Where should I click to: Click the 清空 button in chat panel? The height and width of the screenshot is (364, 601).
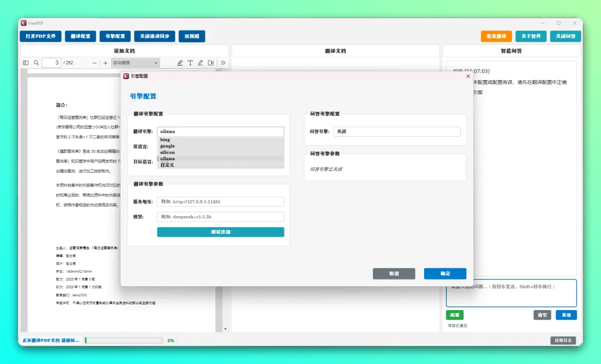pyautogui.click(x=543, y=315)
